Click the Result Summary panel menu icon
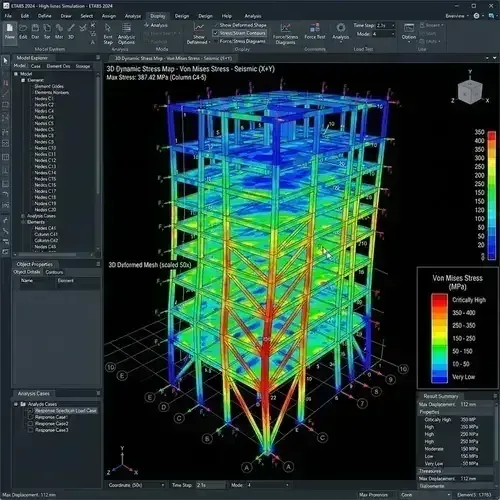Viewport: 500px width, 500px height. point(495,396)
